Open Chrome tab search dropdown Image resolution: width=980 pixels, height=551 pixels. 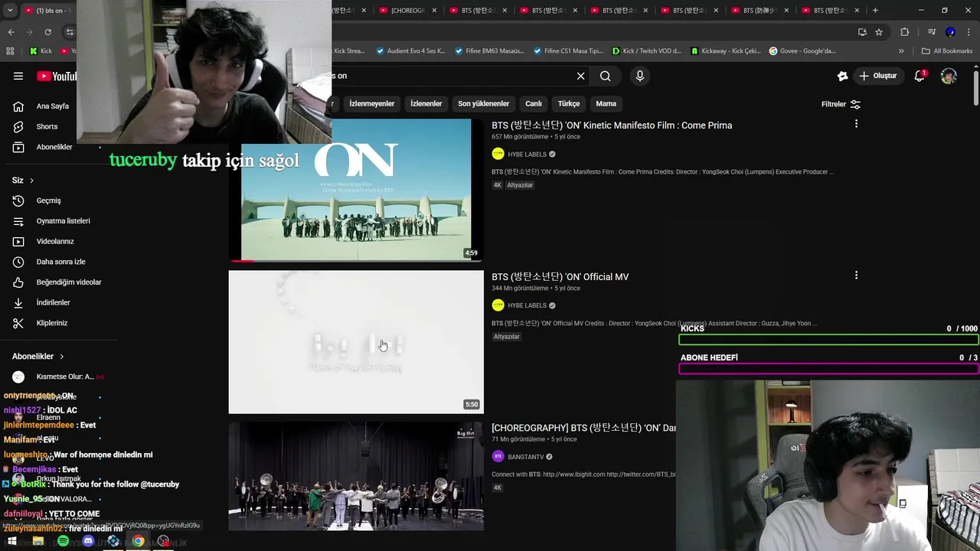point(10,11)
